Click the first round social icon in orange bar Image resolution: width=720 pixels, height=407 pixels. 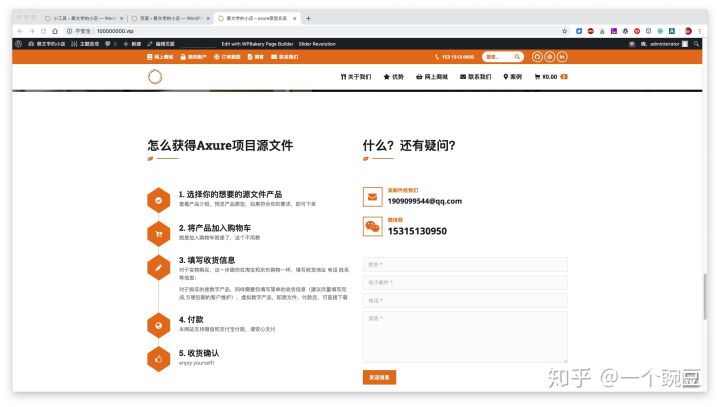pyautogui.click(x=537, y=57)
